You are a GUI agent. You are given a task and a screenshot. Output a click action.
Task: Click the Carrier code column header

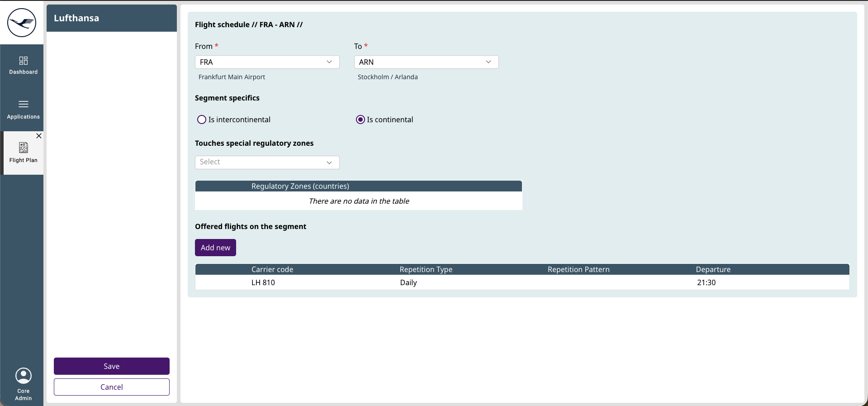(272, 269)
